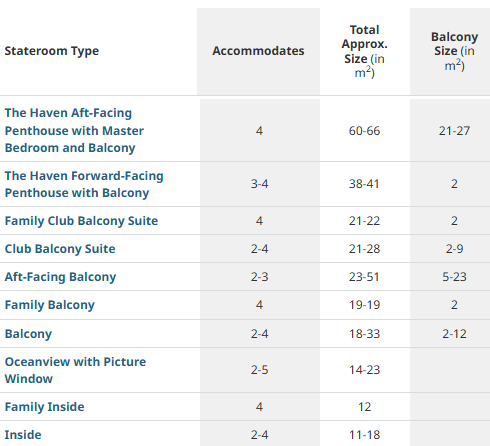Open the Family Balcony stateroom link
Screen dimensions: 490x446
pyautogui.click(x=50, y=305)
